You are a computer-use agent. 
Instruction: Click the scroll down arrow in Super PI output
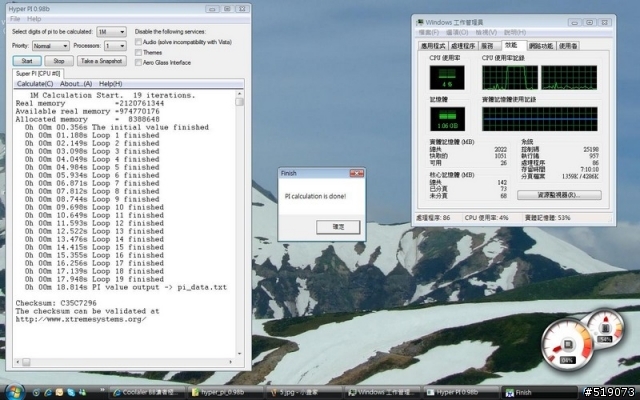click(240, 354)
